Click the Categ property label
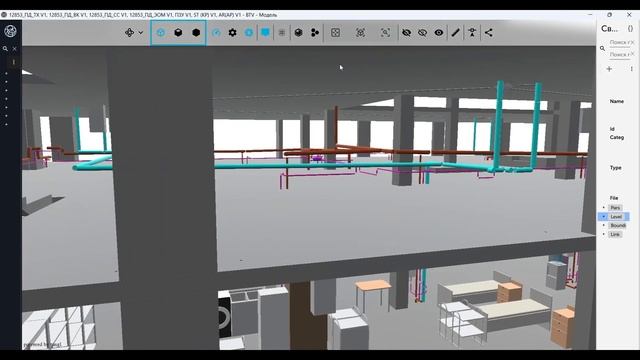 coord(617,138)
